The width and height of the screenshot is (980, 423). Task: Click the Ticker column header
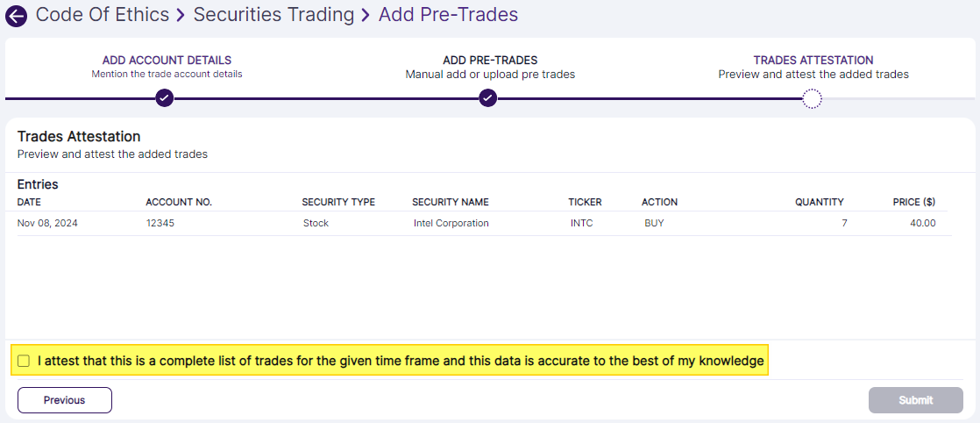tap(585, 203)
